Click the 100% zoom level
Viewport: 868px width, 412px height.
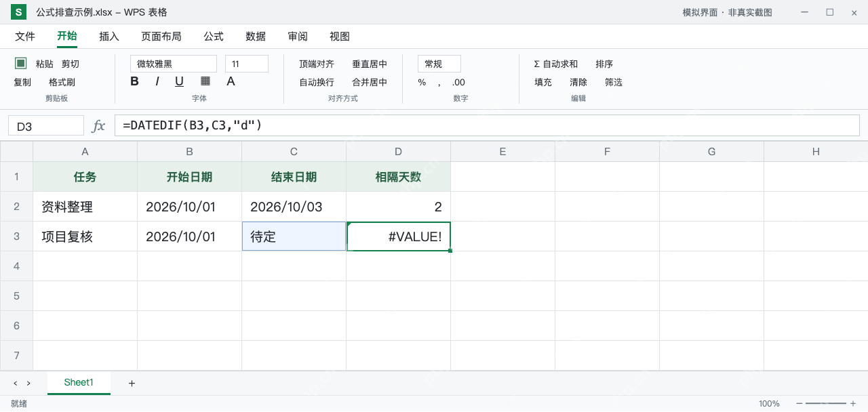pyautogui.click(x=769, y=404)
